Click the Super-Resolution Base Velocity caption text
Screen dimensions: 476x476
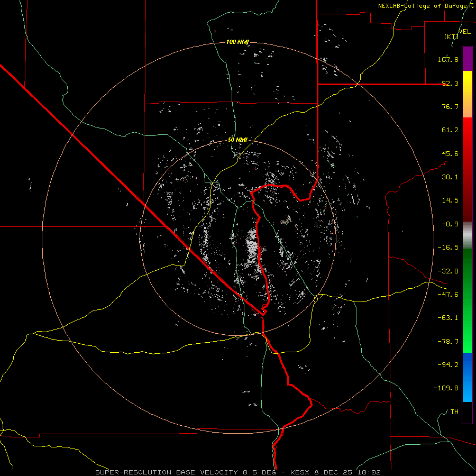pyautogui.click(x=237, y=472)
